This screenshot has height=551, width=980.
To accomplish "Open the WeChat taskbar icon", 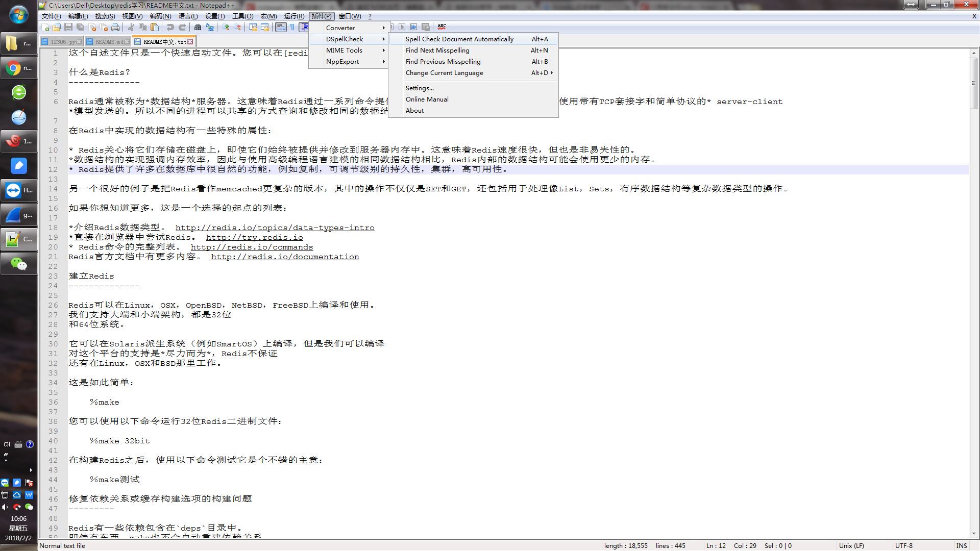I will point(19,264).
